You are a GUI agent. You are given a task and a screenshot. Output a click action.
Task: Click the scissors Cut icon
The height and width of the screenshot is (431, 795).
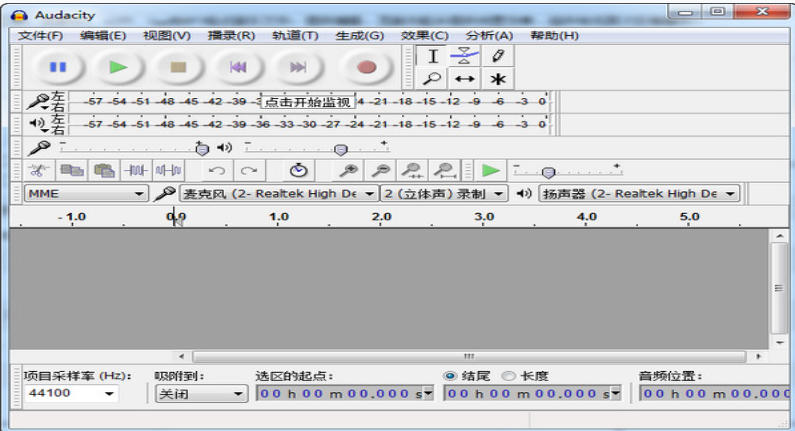[40, 171]
